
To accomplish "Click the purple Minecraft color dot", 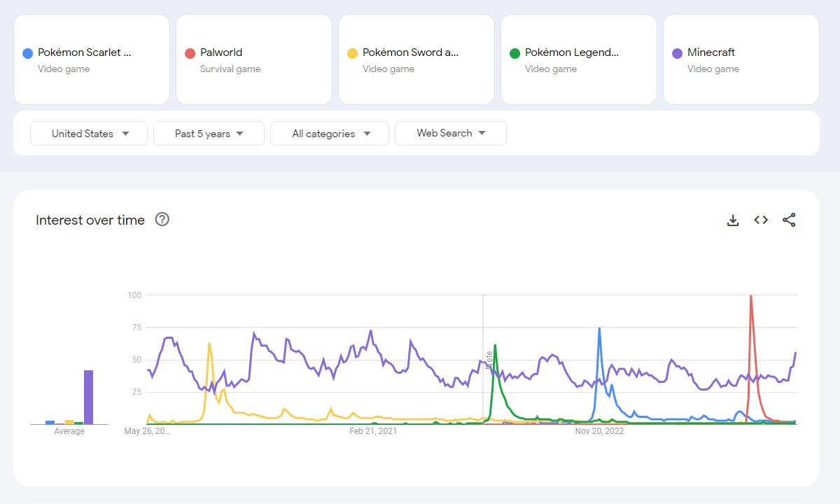I will tap(678, 53).
